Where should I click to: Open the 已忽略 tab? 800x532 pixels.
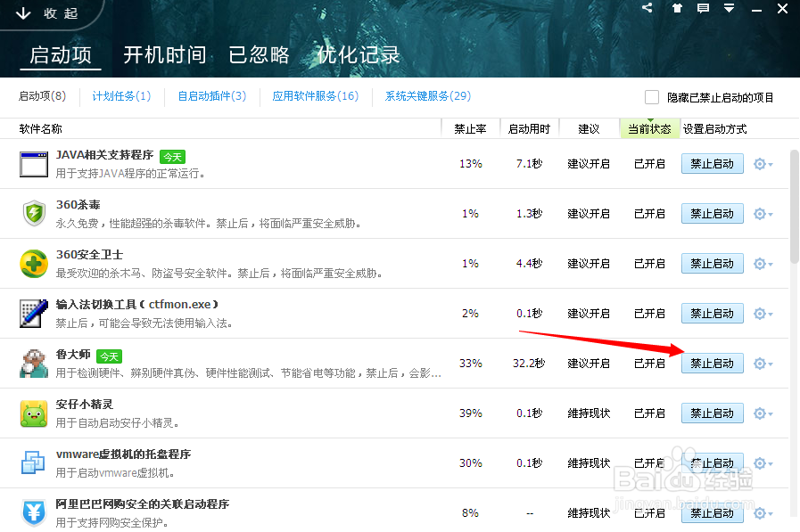tap(259, 55)
